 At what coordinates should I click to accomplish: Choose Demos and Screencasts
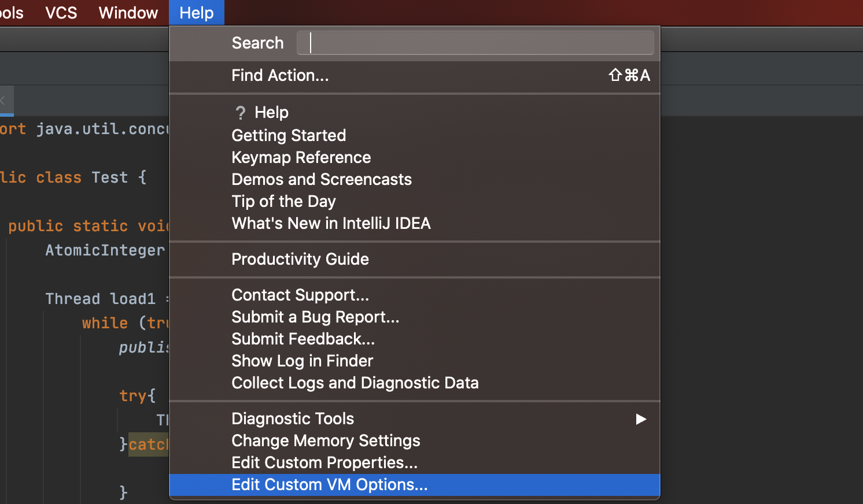(x=322, y=180)
